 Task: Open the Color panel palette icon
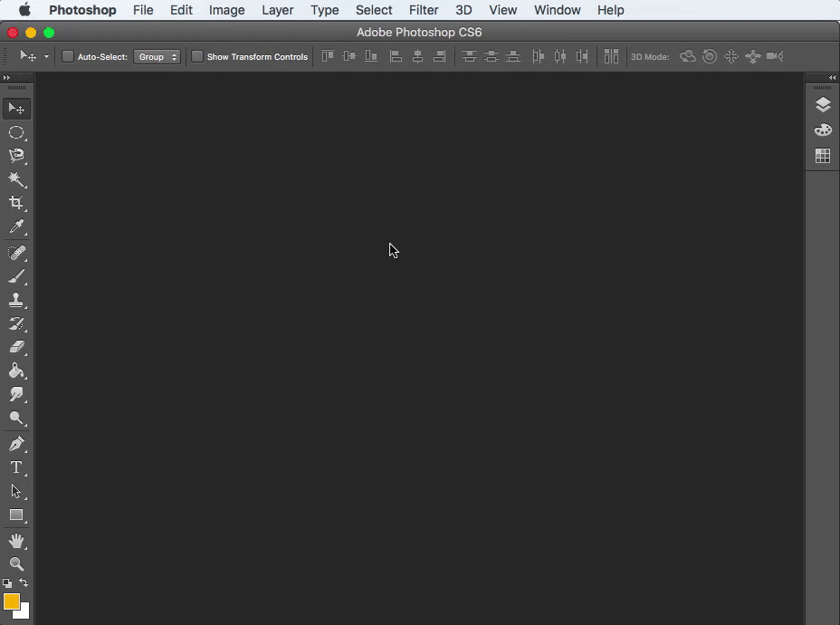click(823, 130)
